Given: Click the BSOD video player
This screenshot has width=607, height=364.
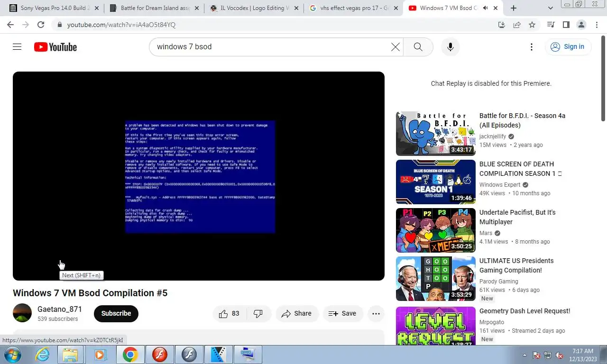Looking at the screenshot, I should (x=199, y=176).
